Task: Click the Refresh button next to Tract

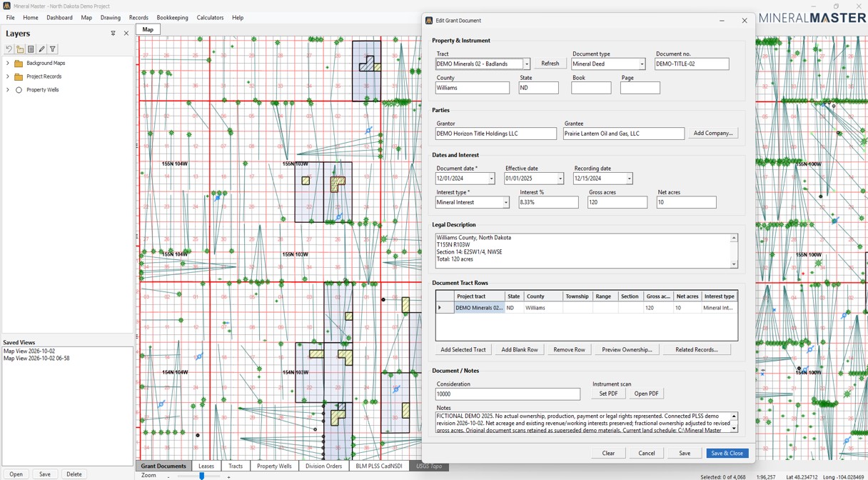Action: click(550, 64)
